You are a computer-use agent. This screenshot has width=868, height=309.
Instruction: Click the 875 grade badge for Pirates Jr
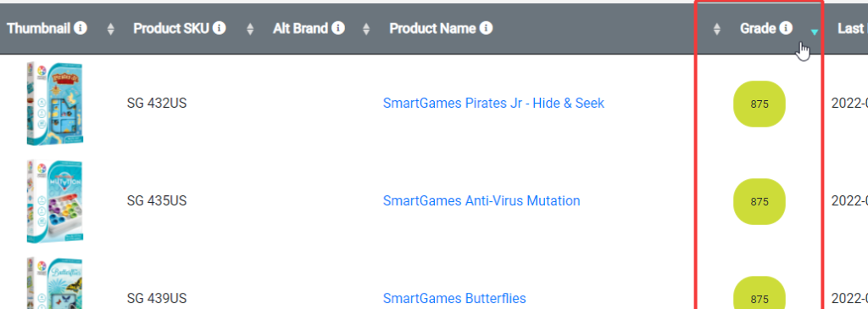pos(759,104)
